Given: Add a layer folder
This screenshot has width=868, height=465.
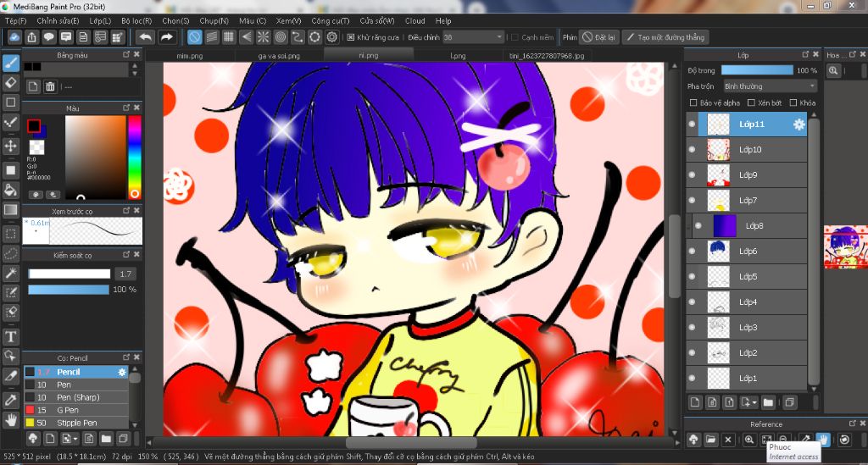Looking at the screenshot, I should 768,402.
